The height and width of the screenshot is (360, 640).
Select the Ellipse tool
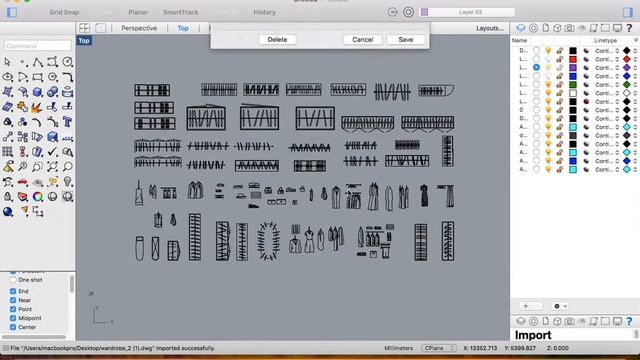[x=7, y=77]
